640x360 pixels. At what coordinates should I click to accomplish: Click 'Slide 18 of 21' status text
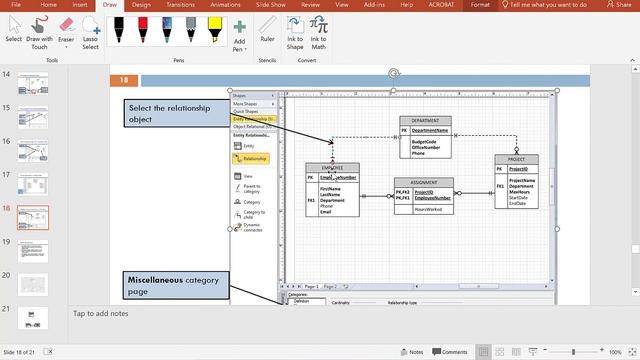[x=19, y=352]
